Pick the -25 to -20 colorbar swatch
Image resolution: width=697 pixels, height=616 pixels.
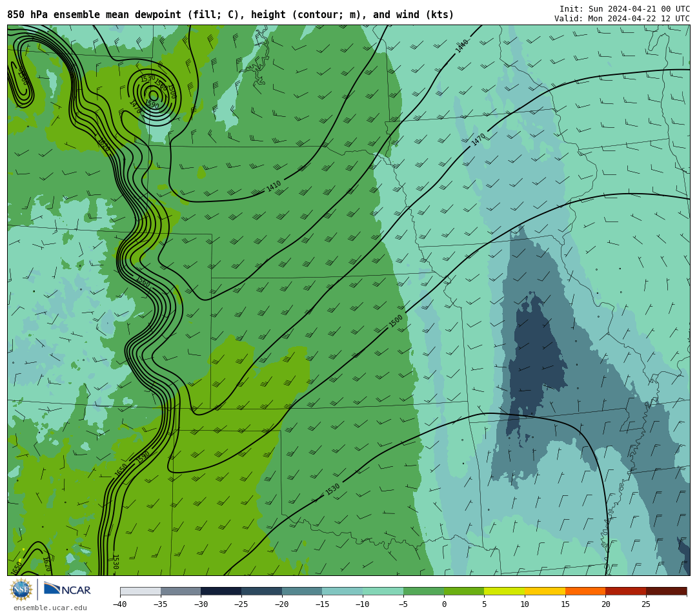[x=262, y=591]
